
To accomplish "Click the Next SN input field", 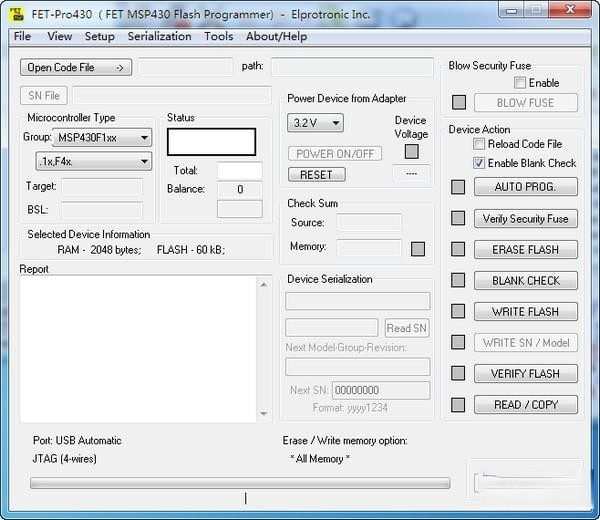I will click(x=381, y=390).
